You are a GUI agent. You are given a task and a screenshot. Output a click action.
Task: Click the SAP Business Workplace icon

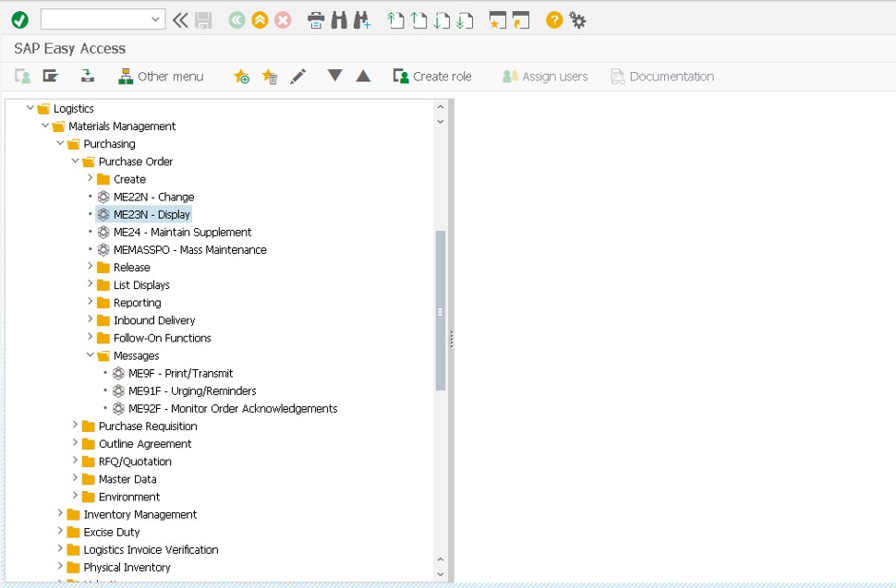click(x=88, y=76)
